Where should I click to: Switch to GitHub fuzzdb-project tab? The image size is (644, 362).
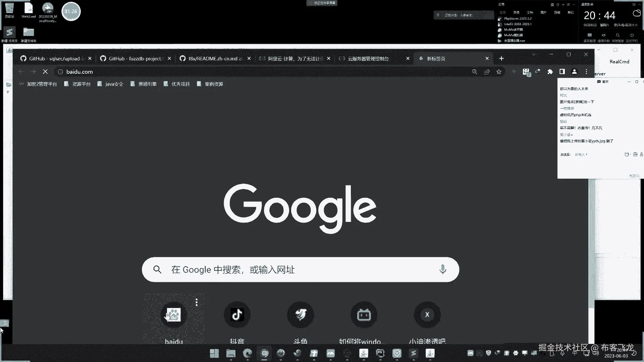(x=135, y=59)
